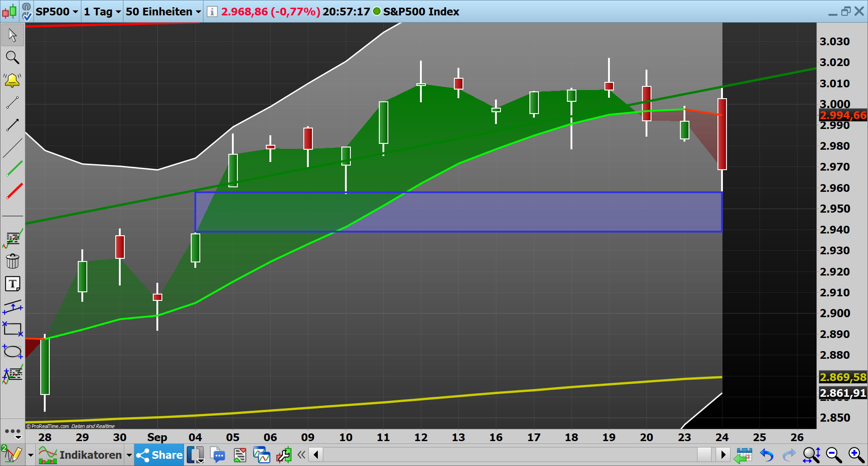
Task: Open the candlestick chart style icon
Action: tap(9, 11)
